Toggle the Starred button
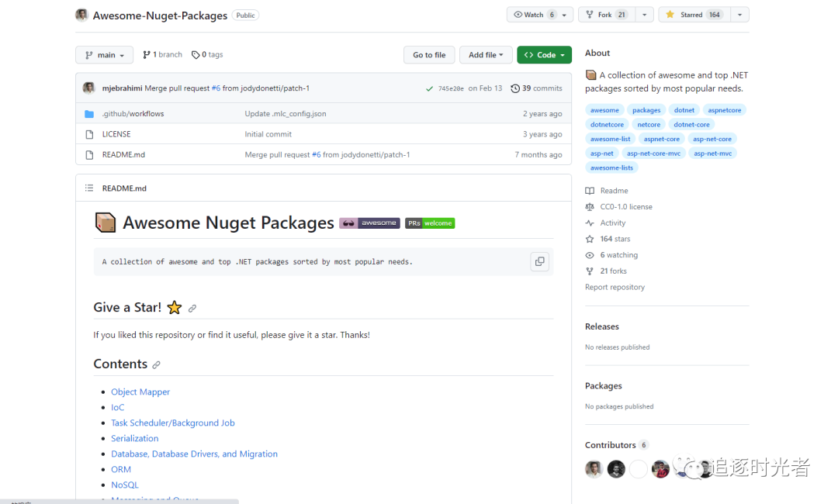The image size is (838, 504). coord(694,15)
